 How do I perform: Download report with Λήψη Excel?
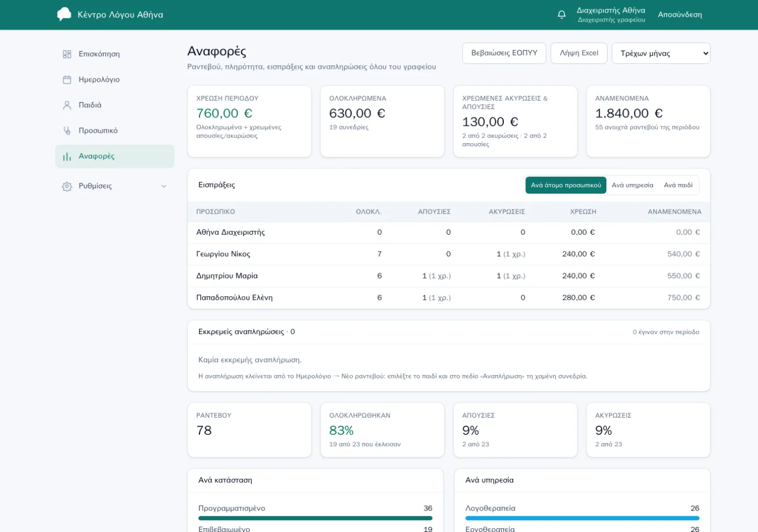click(579, 53)
